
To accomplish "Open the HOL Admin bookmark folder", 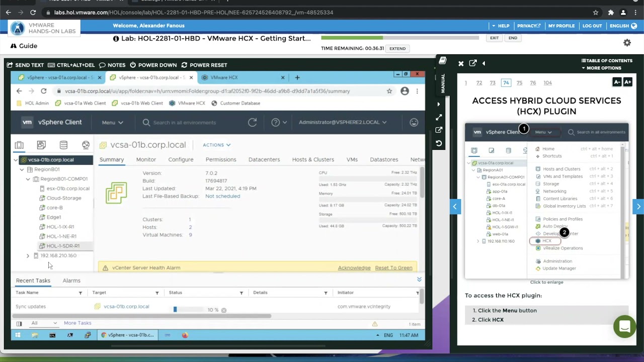I will tap(33, 103).
